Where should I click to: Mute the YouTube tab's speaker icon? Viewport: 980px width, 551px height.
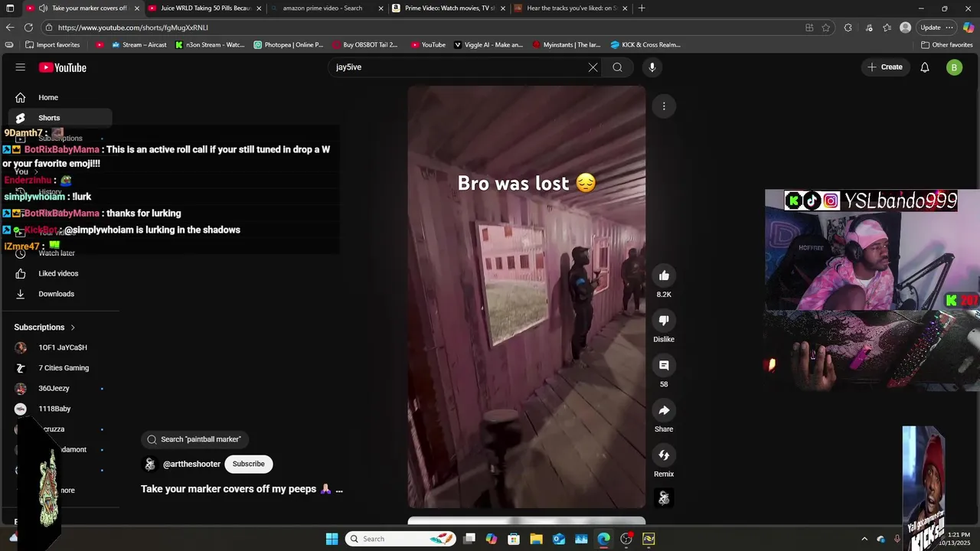pos(43,8)
